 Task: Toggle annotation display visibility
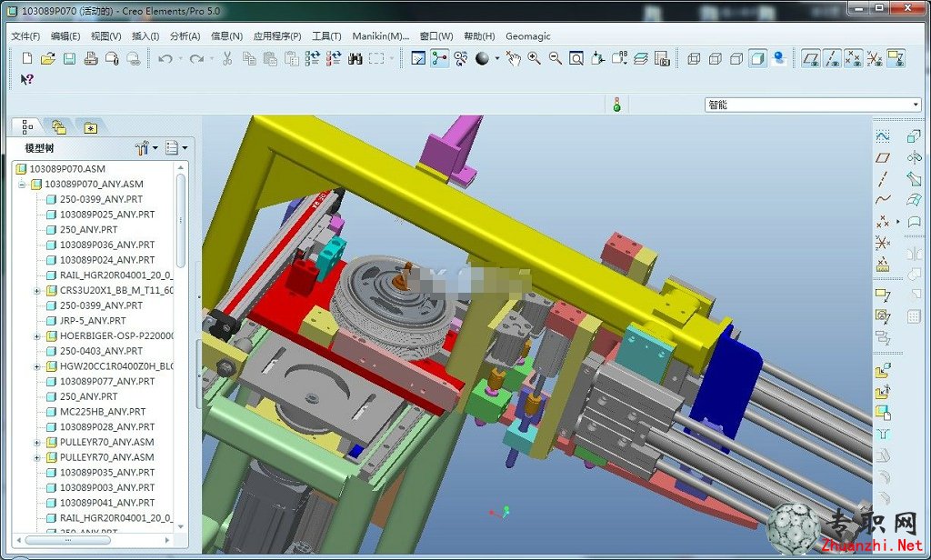[896, 58]
